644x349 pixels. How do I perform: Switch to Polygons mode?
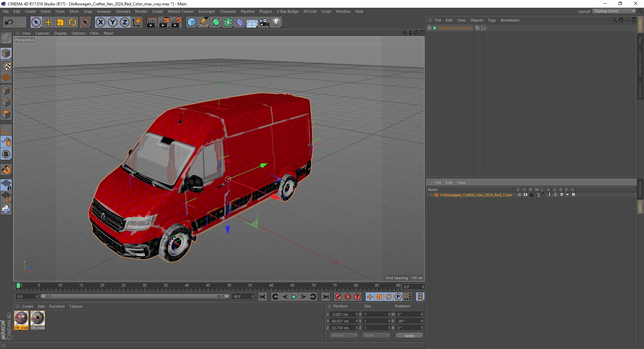click(6, 114)
